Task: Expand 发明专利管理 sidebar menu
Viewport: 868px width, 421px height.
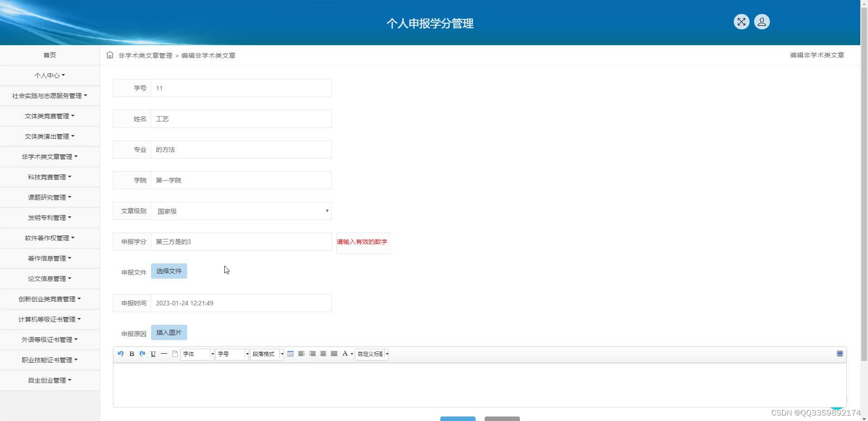Action: (x=50, y=218)
